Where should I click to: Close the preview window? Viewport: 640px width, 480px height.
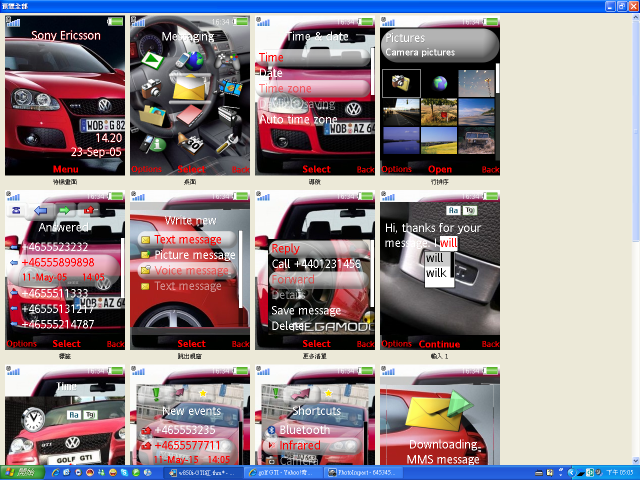point(633,6)
